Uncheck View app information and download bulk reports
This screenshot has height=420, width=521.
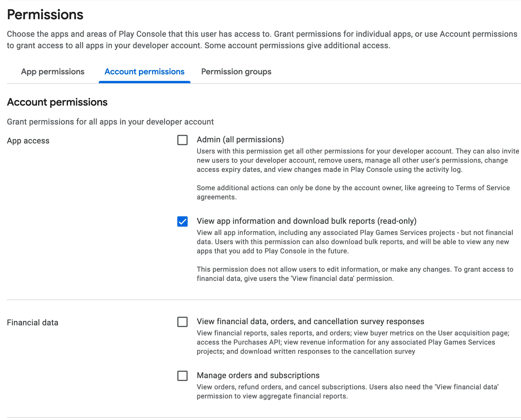click(x=182, y=221)
